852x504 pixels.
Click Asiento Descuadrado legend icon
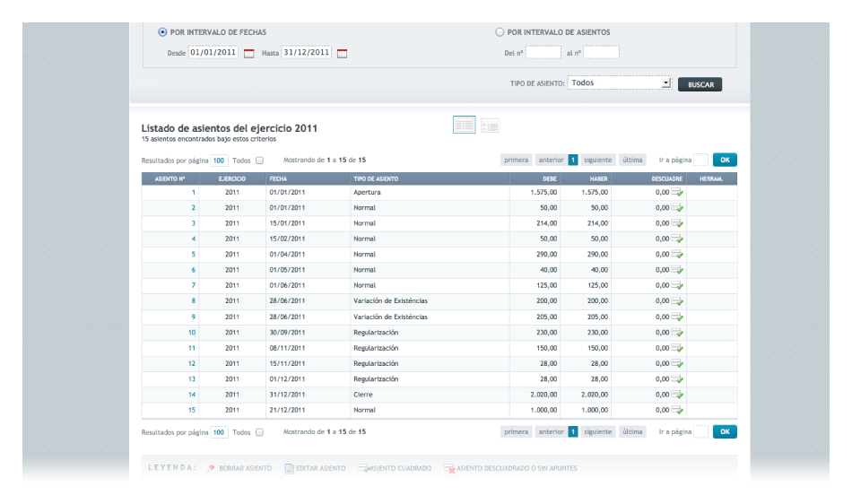click(x=449, y=468)
